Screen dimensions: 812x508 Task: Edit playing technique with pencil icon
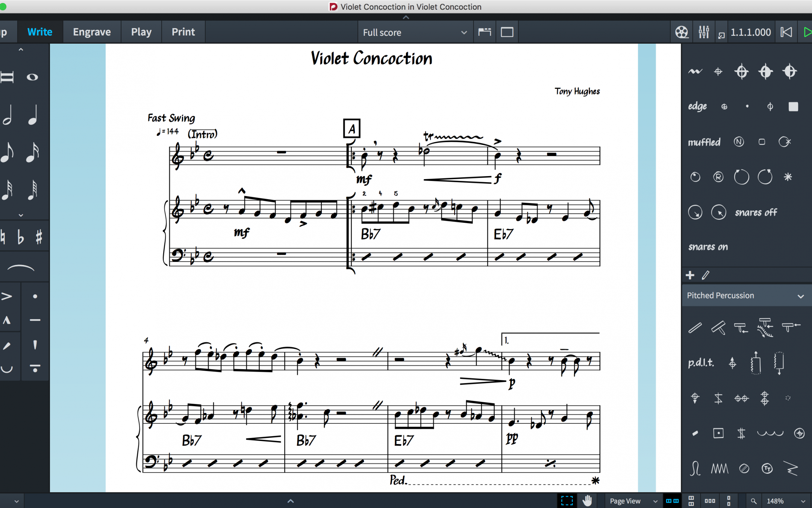point(706,275)
